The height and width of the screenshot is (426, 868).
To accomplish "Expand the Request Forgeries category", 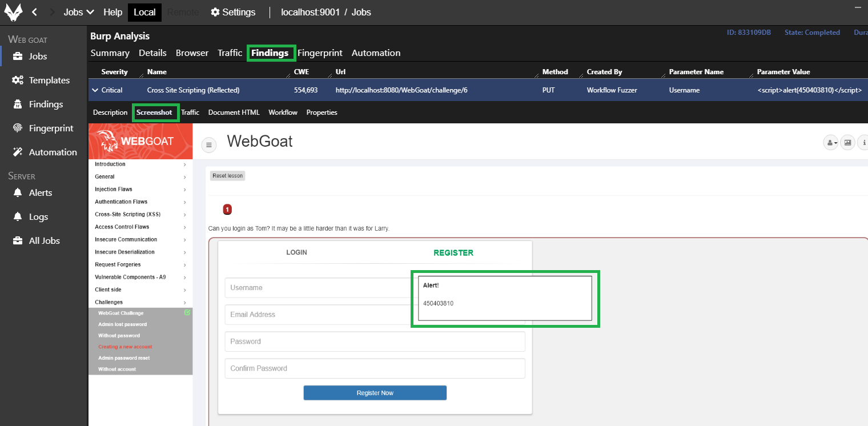I will 140,265.
